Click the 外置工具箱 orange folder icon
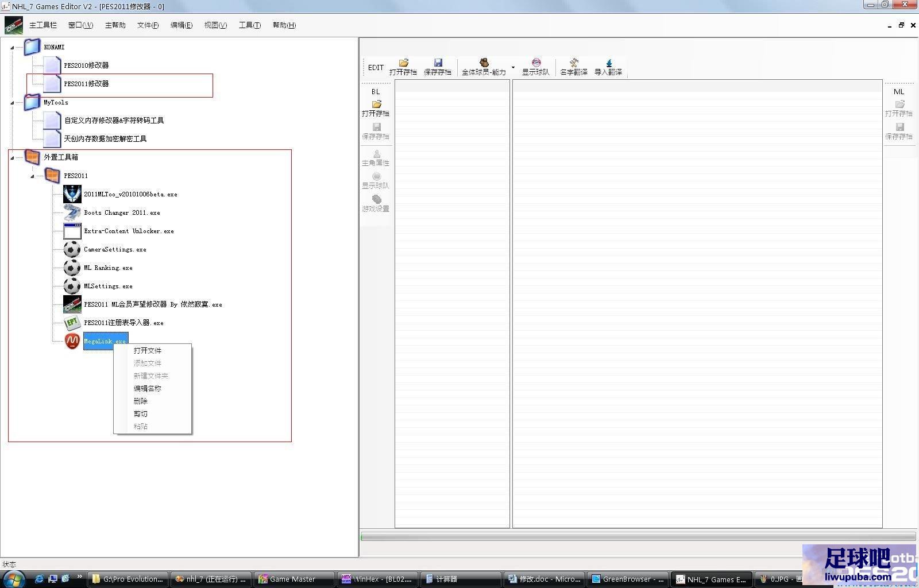Screen dimensions: 919x588 32,157
